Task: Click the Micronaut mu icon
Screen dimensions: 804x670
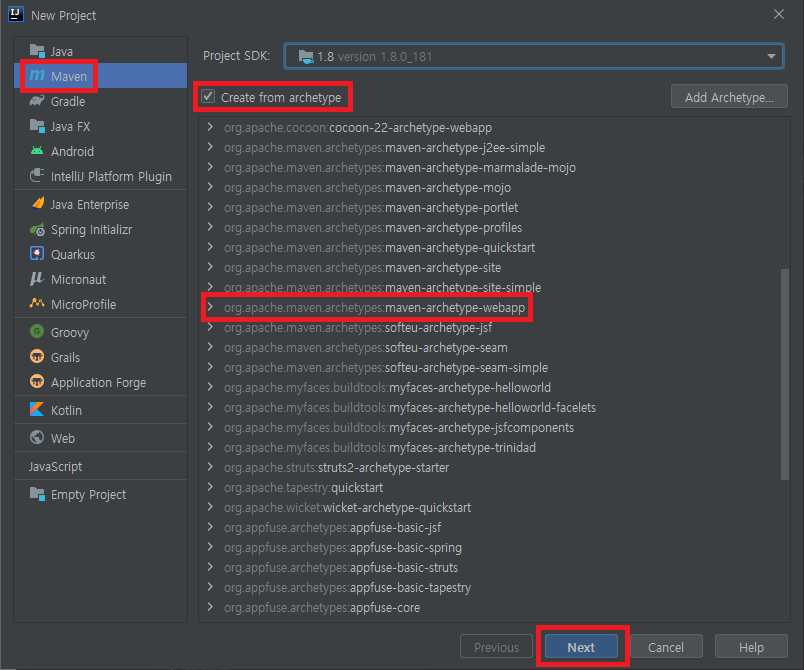Action: pyautogui.click(x=37, y=278)
